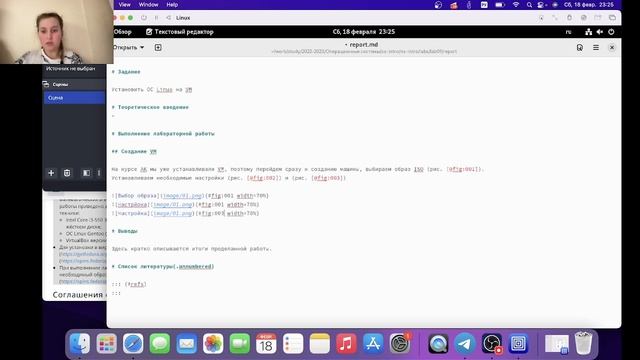The width and height of the screenshot is (640, 360).
Task: Click the fig:003 image markdown line
Action: [185, 213]
